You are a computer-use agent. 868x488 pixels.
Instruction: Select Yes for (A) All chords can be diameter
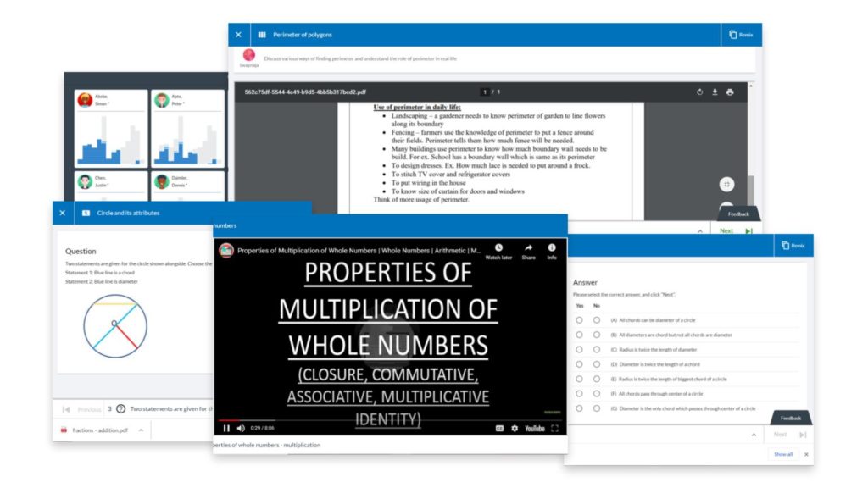(579, 319)
